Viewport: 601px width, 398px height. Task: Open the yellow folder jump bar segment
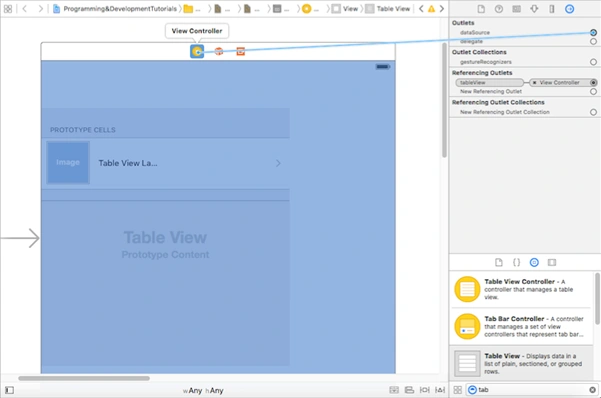click(192, 8)
